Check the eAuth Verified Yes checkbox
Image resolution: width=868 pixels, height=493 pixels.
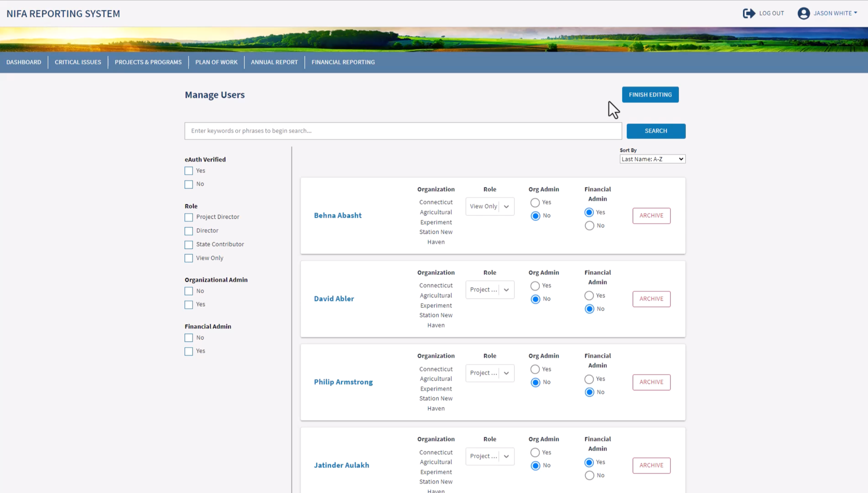point(189,171)
